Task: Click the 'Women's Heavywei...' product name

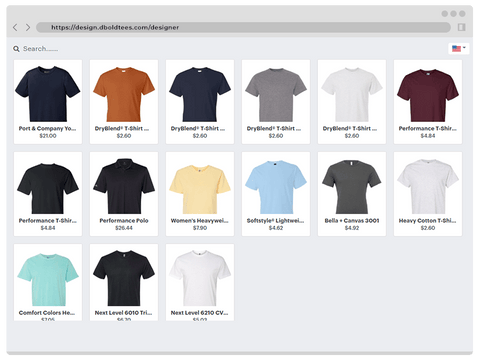Action: click(199, 221)
